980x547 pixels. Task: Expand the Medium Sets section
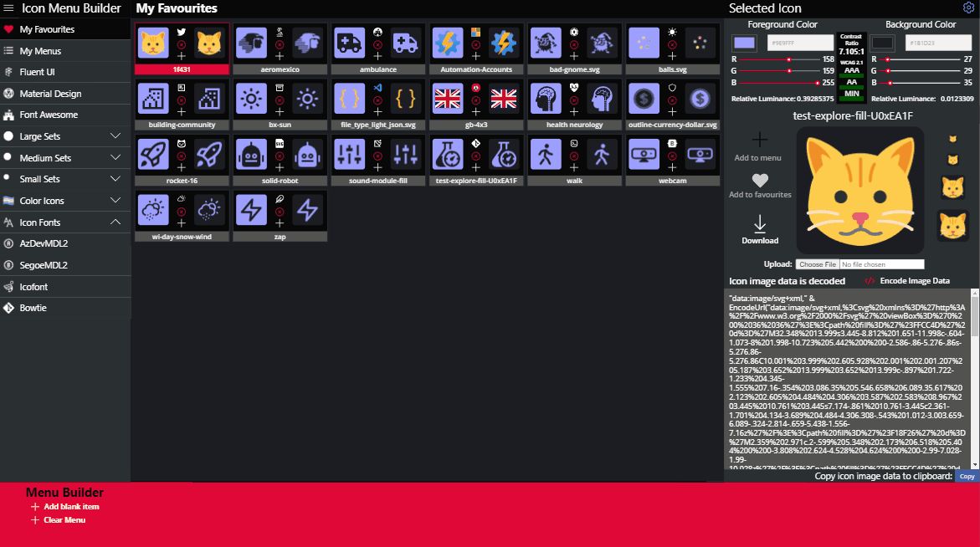tap(115, 157)
